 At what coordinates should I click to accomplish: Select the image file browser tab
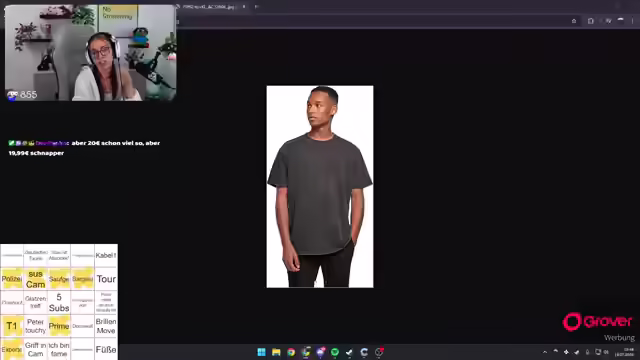click(208, 7)
